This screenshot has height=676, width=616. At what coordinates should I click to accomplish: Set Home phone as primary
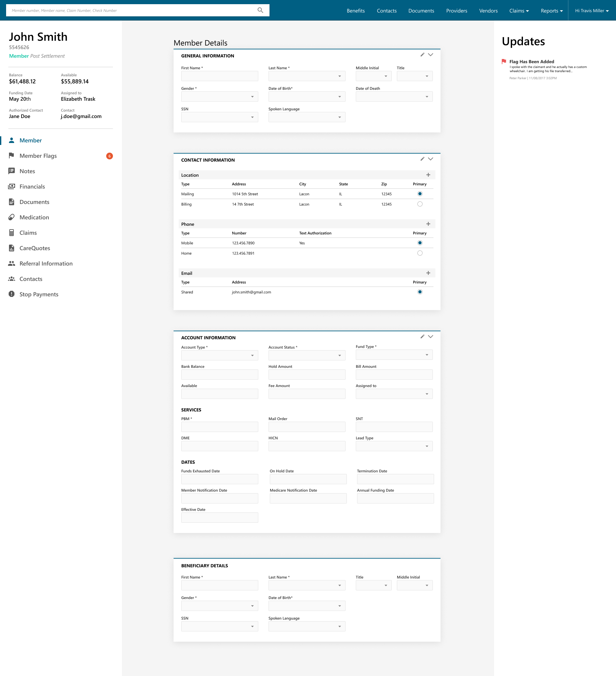click(420, 253)
